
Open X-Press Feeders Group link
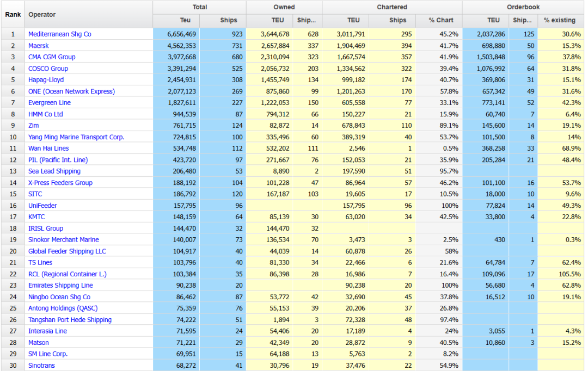click(x=60, y=183)
